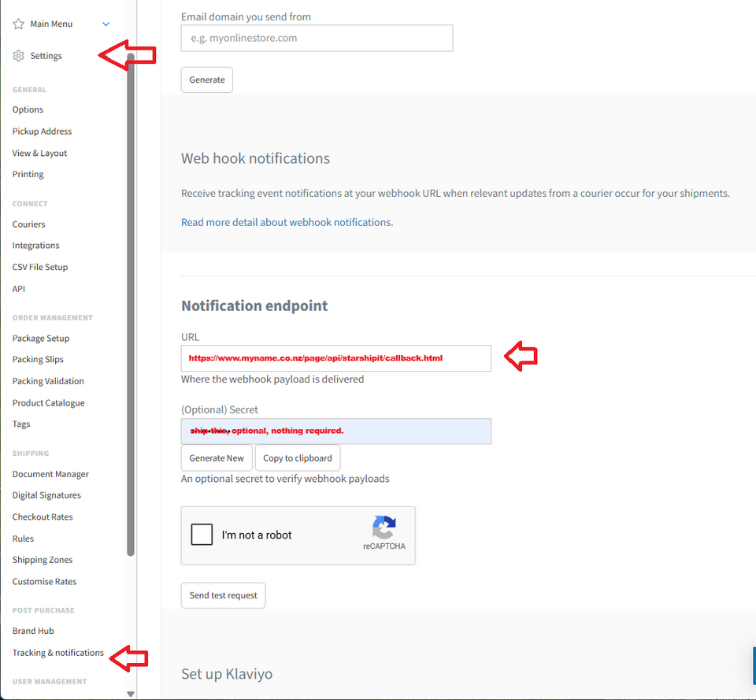Image resolution: width=756 pixels, height=700 pixels.
Task: Click the Main Menu star icon
Action: [19, 24]
